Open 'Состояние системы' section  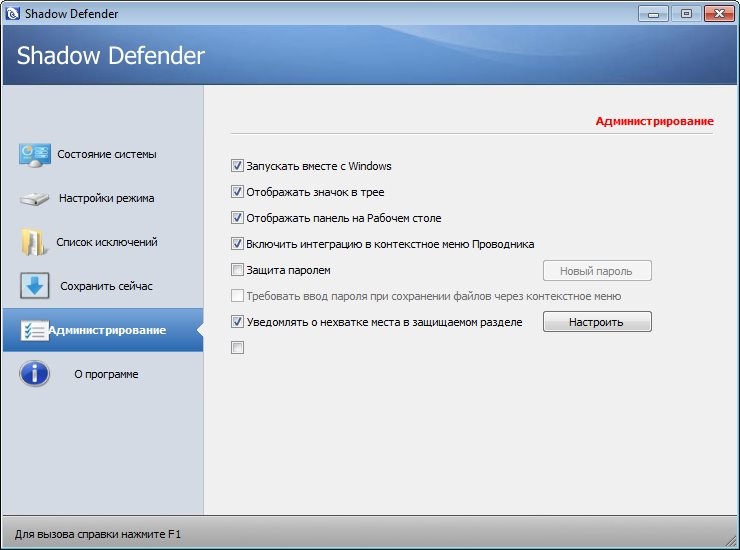pos(106,154)
